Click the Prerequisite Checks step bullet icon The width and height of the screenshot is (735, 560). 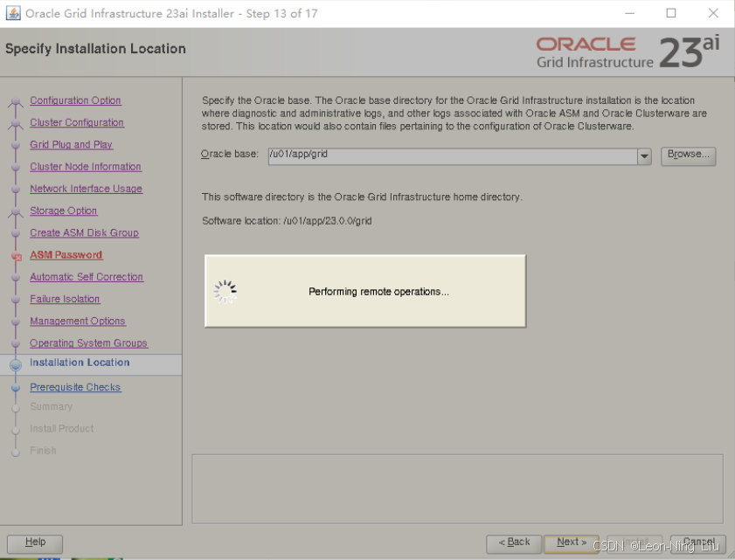tap(16, 388)
